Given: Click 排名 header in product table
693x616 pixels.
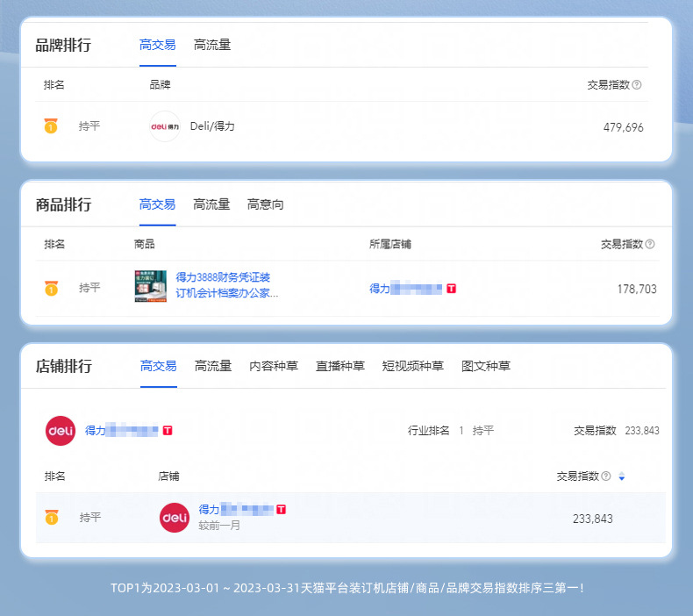Looking at the screenshot, I should (x=54, y=244).
